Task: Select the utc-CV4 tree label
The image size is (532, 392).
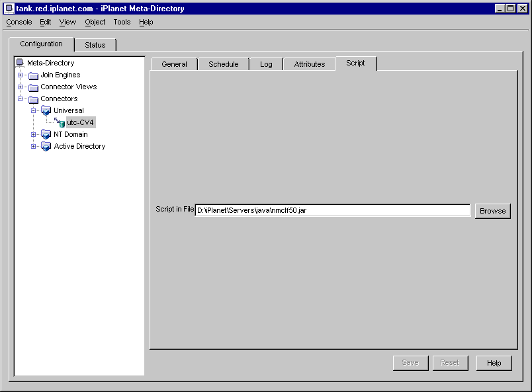Action: (81, 122)
